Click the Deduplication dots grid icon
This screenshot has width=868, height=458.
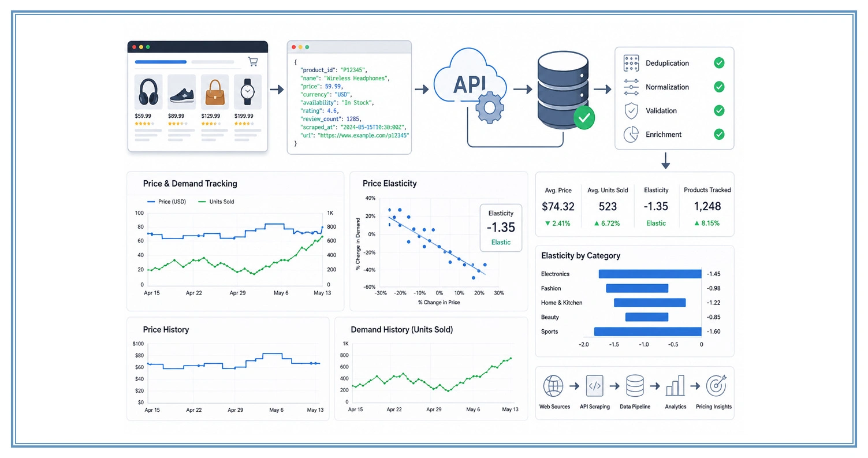click(x=631, y=63)
